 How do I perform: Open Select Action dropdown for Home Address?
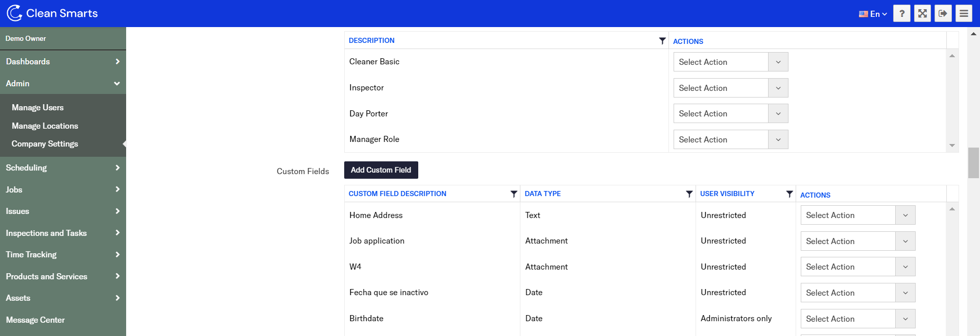click(x=857, y=215)
